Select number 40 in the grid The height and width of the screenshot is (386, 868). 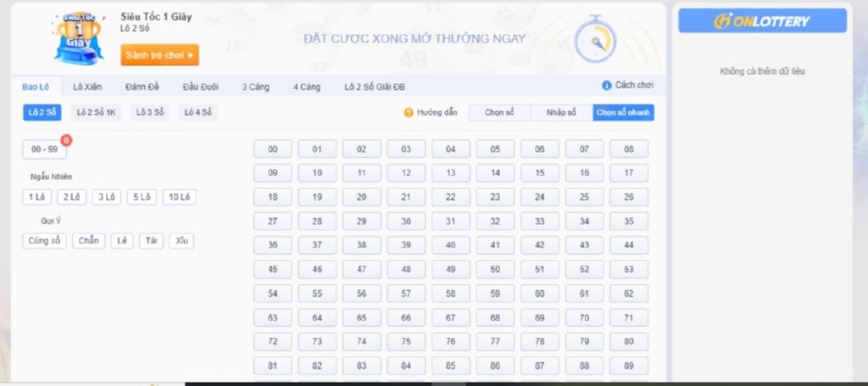[451, 245]
